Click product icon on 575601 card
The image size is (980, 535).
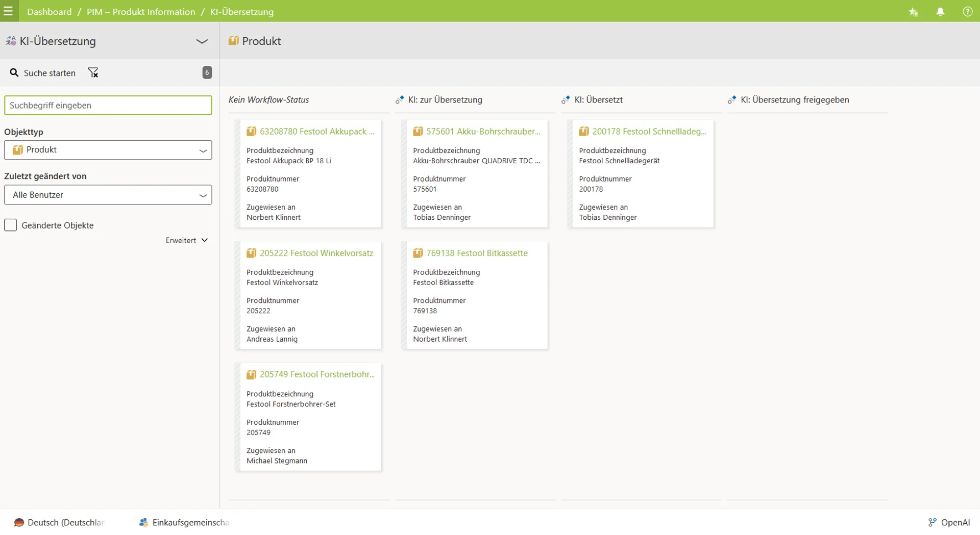[x=418, y=132]
